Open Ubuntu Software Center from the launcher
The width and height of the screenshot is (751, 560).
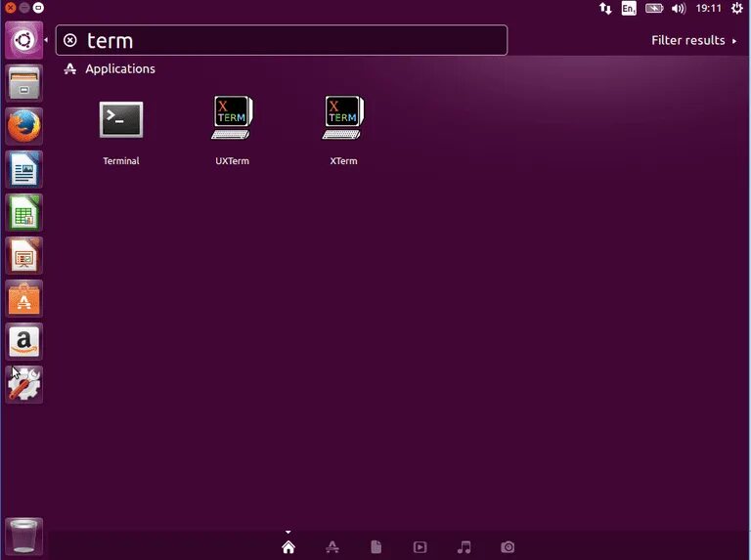pyautogui.click(x=23, y=299)
